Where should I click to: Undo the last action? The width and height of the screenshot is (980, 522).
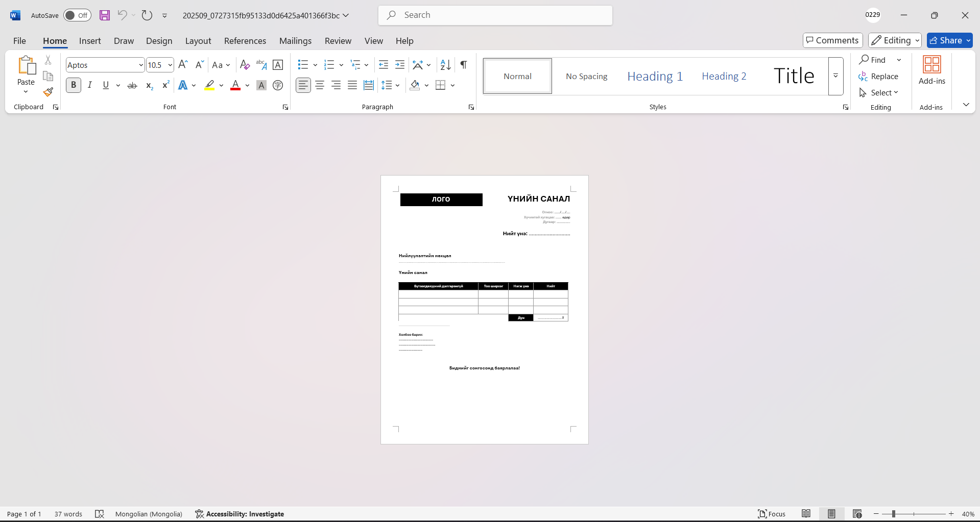tap(122, 15)
